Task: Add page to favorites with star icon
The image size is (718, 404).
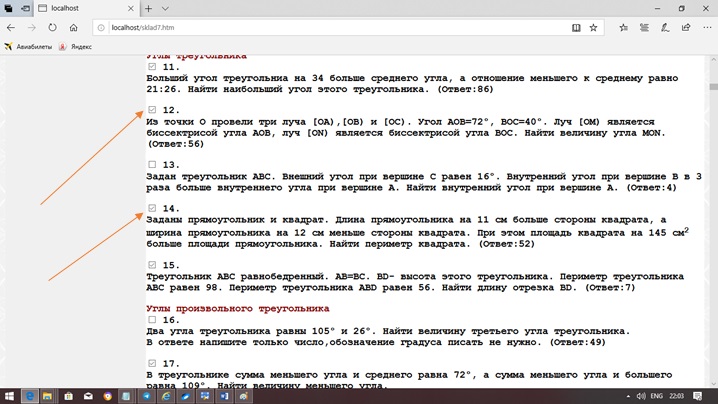Action: (593, 28)
